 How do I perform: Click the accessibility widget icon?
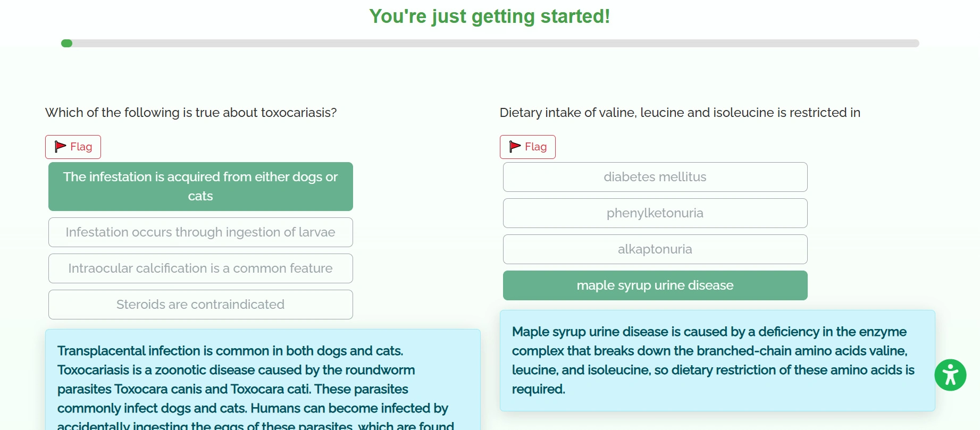(x=950, y=375)
